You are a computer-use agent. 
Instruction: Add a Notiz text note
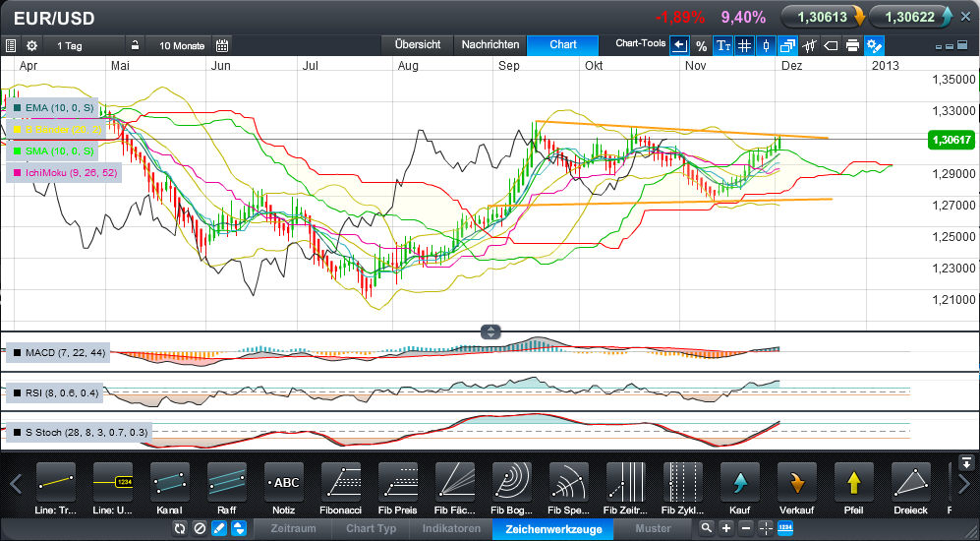284,483
